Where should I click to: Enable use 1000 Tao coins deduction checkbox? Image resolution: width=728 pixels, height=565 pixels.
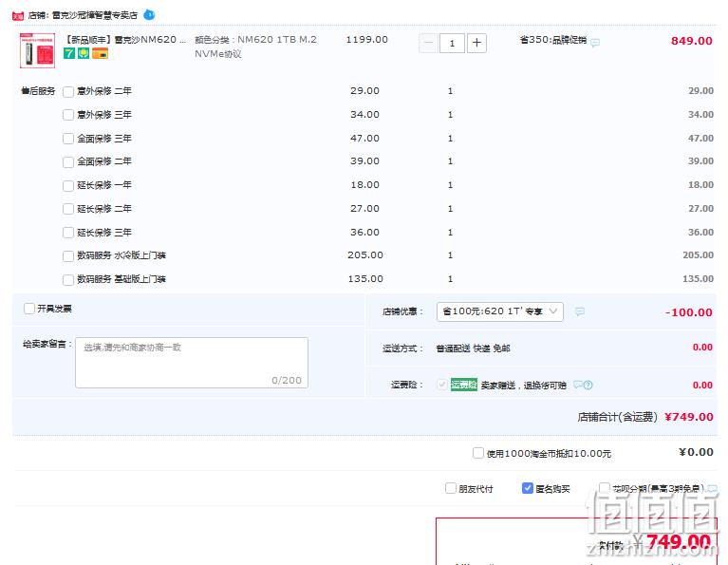(478, 453)
